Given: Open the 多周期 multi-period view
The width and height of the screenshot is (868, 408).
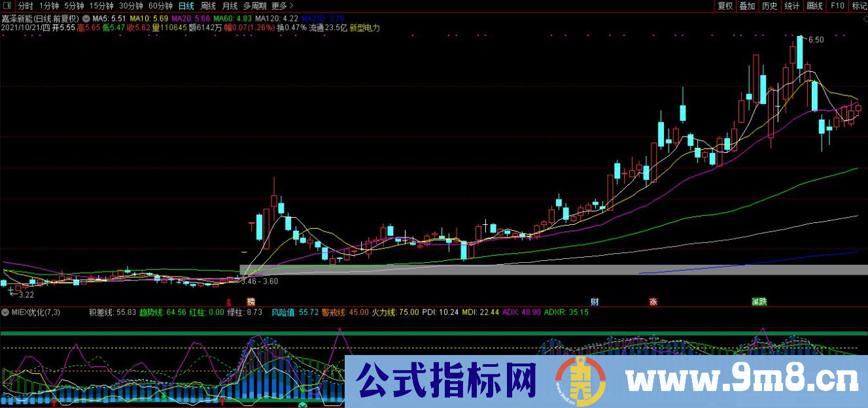Looking at the screenshot, I should (254, 6).
